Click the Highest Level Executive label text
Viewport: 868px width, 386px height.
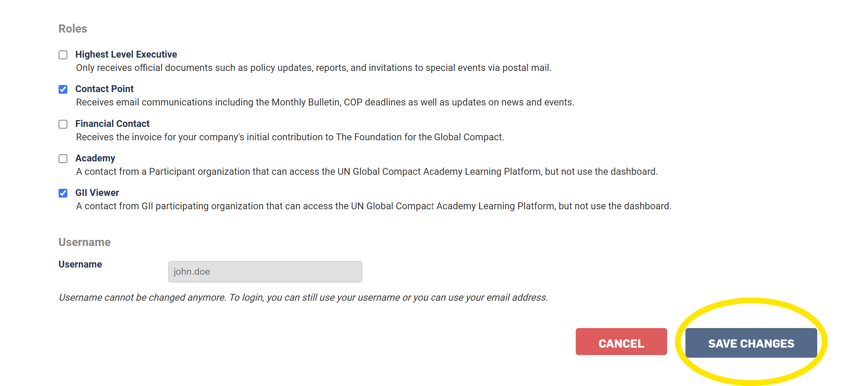[x=126, y=54]
